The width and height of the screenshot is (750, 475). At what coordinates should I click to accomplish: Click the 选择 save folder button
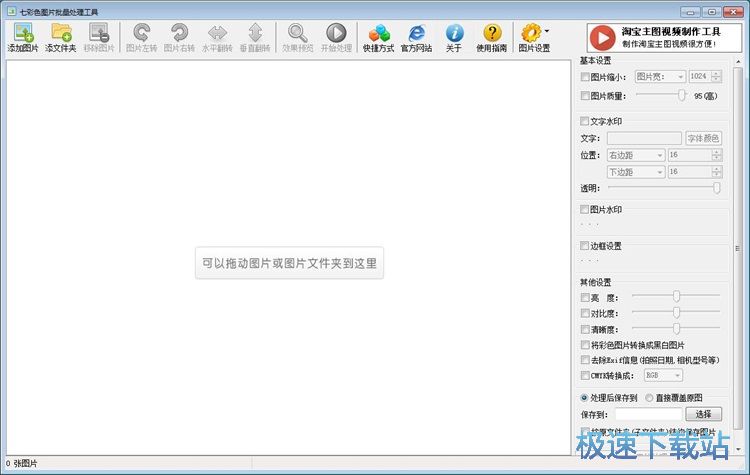(703, 414)
